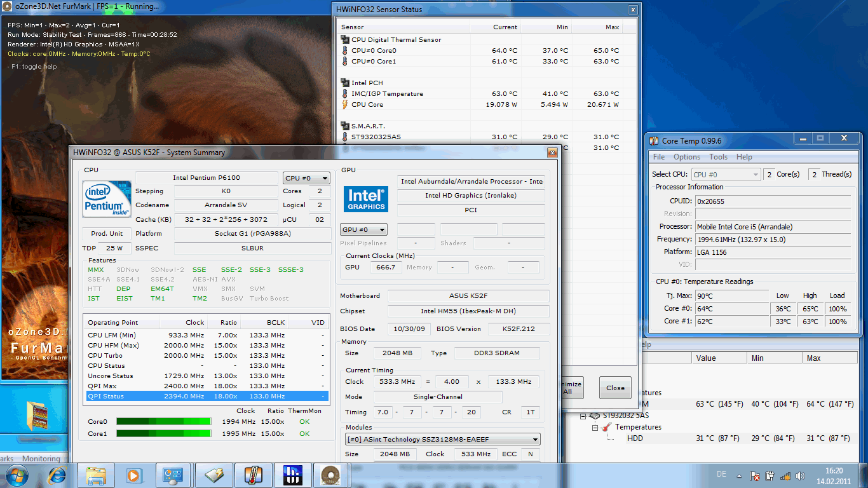Click the Core1 load bar
This screenshot has height=488, width=868.
point(163,433)
